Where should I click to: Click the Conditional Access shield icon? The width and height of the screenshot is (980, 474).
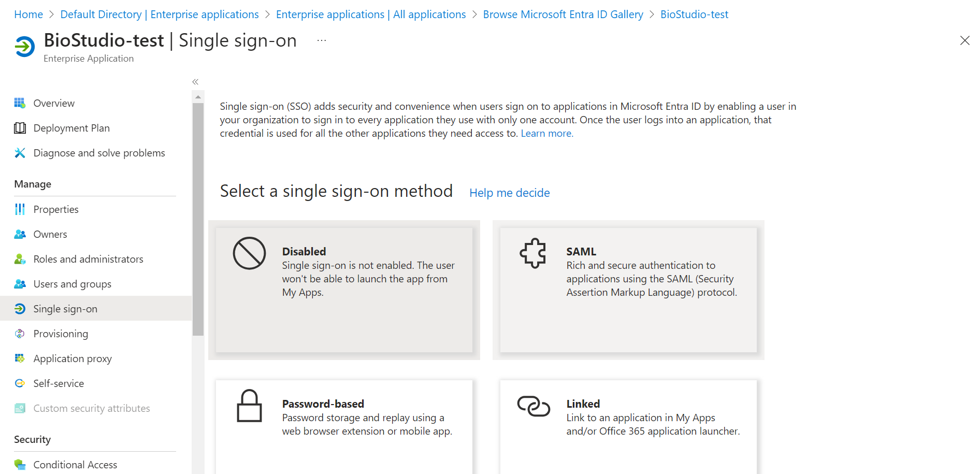pyautogui.click(x=20, y=465)
